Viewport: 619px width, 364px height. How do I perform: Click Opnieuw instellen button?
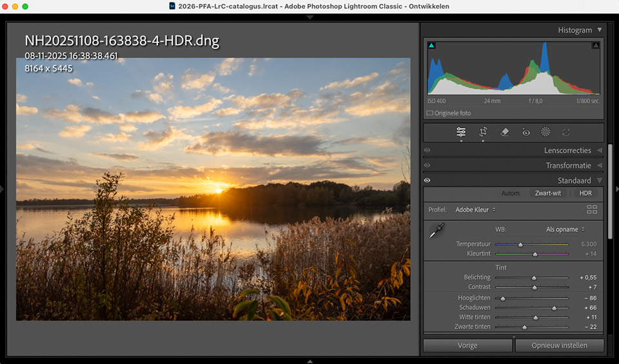click(x=560, y=345)
